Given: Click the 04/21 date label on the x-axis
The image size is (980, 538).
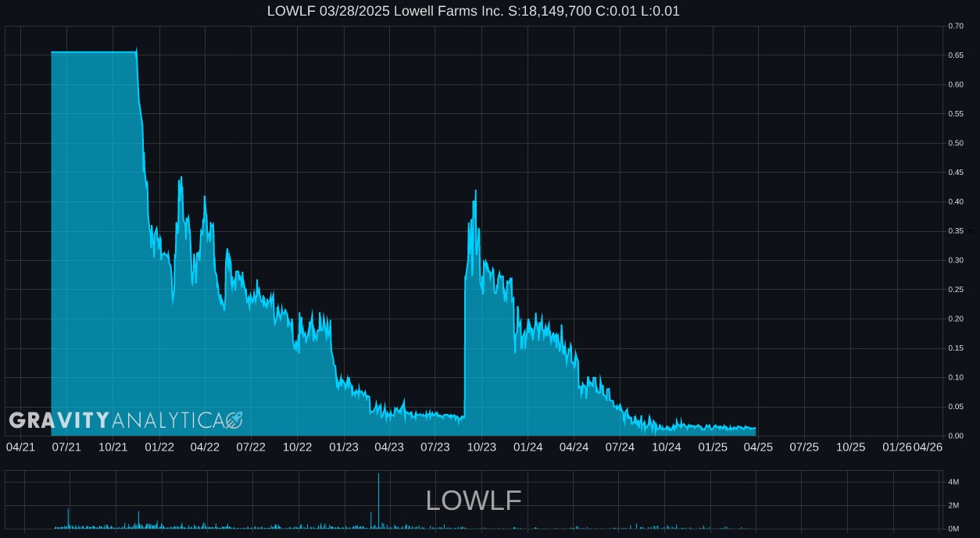Looking at the screenshot, I should (20, 447).
